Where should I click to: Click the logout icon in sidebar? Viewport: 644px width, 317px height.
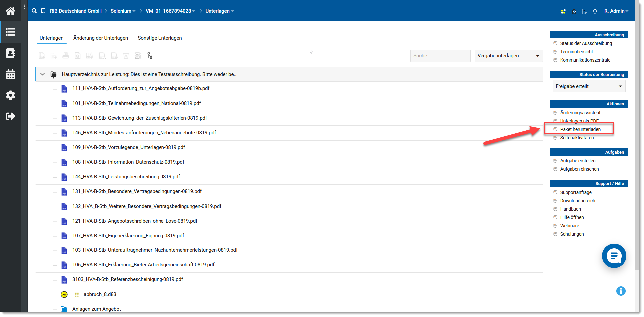coord(10,116)
